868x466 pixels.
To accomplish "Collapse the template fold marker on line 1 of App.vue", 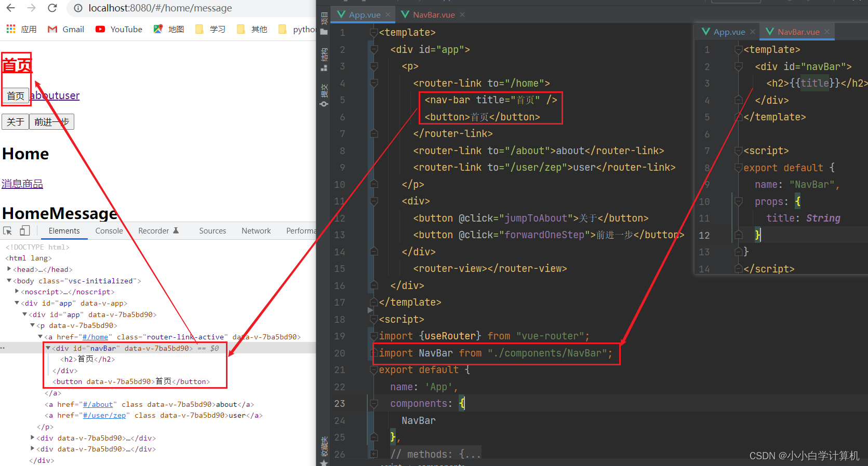I will [373, 32].
